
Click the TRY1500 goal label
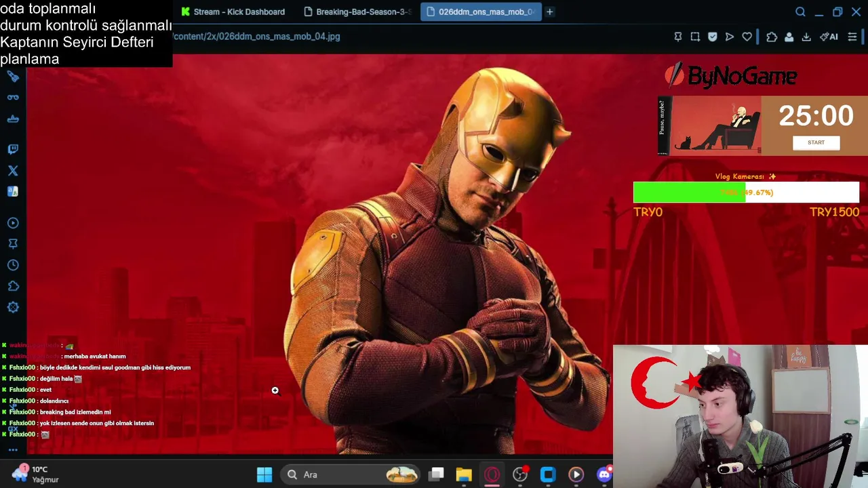[x=834, y=212]
